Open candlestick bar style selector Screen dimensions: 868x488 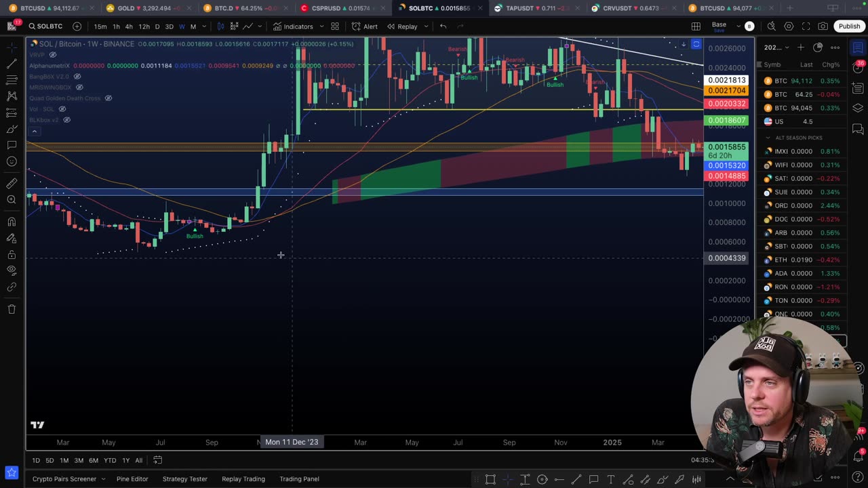click(220, 26)
